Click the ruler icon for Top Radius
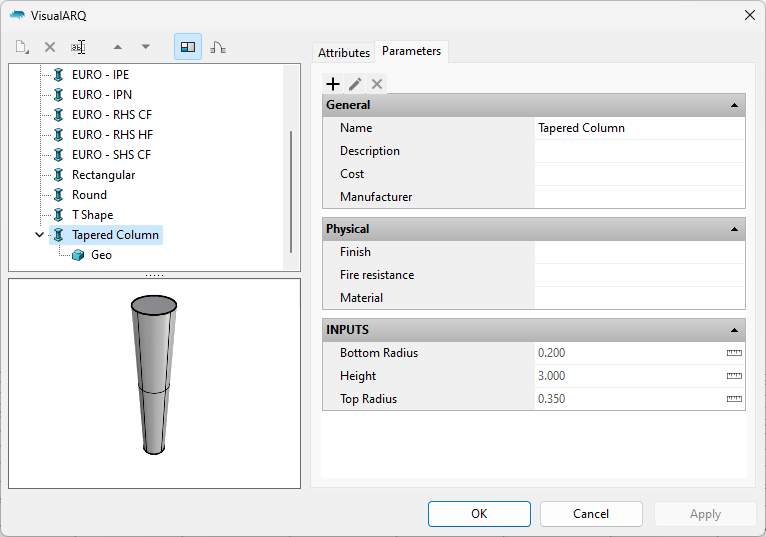The height and width of the screenshot is (537, 766). coord(734,399)
